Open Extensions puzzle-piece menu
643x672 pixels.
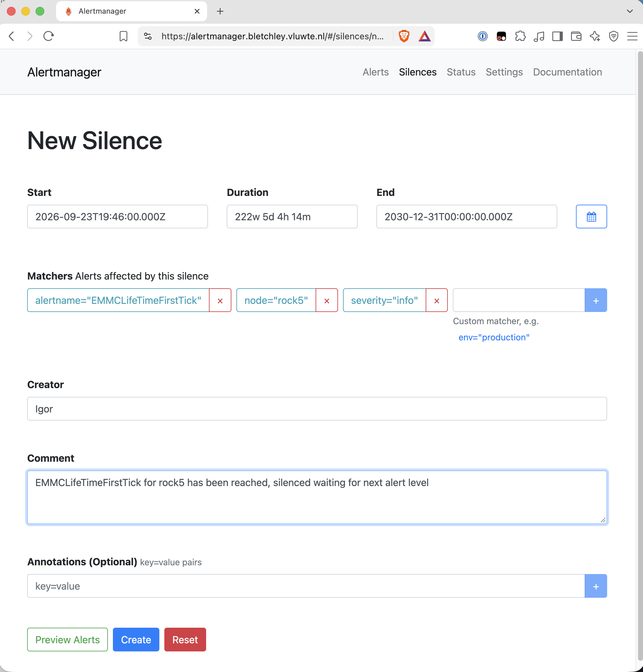tap(520, 36)
